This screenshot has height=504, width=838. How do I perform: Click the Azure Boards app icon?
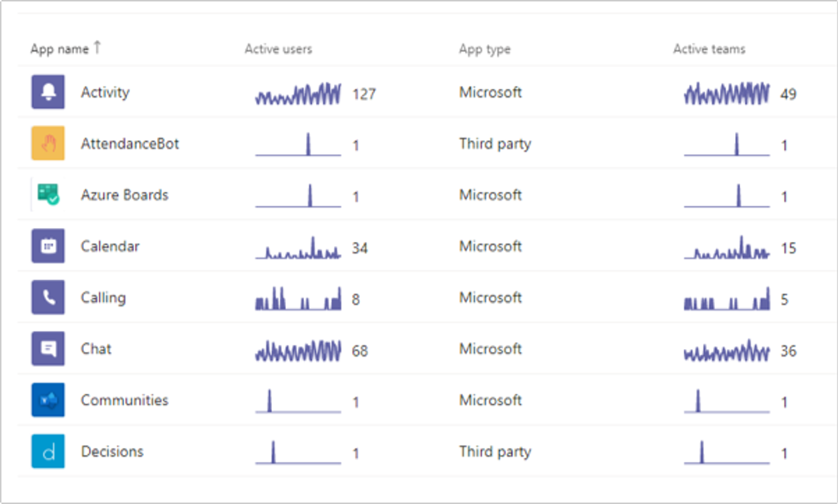coord(47,194)
